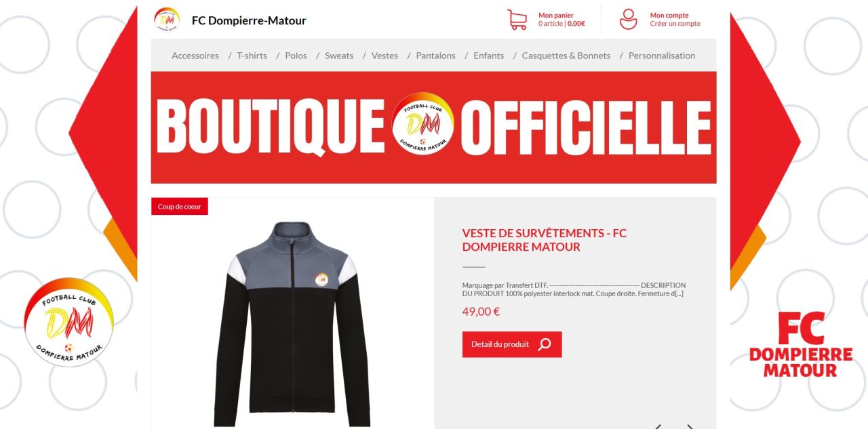Click the Football Club DM logo at left
Screen dimensions: 868x429
coord(68,322)
